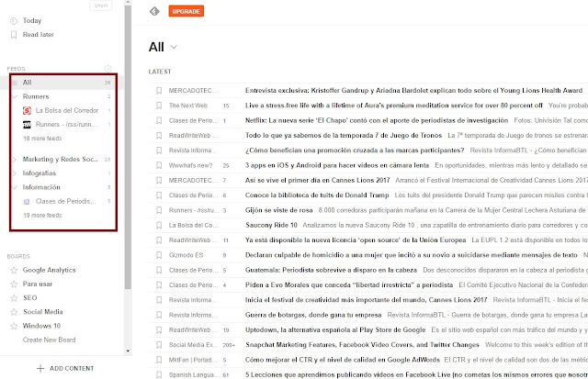
Task: Click the plus icon next to ADD CONTENT
Action: tap(40, 369)
